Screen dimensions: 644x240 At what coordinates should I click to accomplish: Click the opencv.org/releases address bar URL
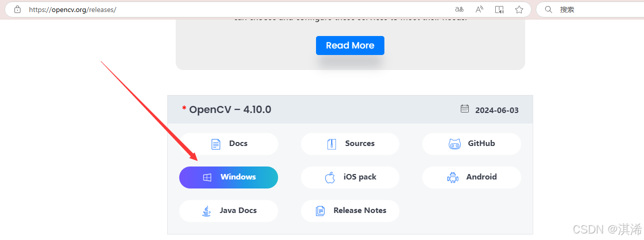(72, 9)
